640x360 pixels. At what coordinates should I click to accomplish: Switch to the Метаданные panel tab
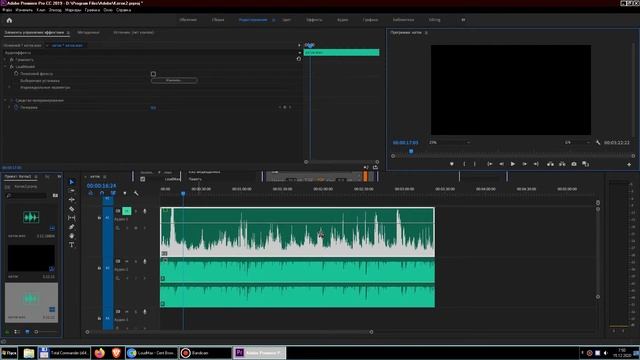(88, 33)
